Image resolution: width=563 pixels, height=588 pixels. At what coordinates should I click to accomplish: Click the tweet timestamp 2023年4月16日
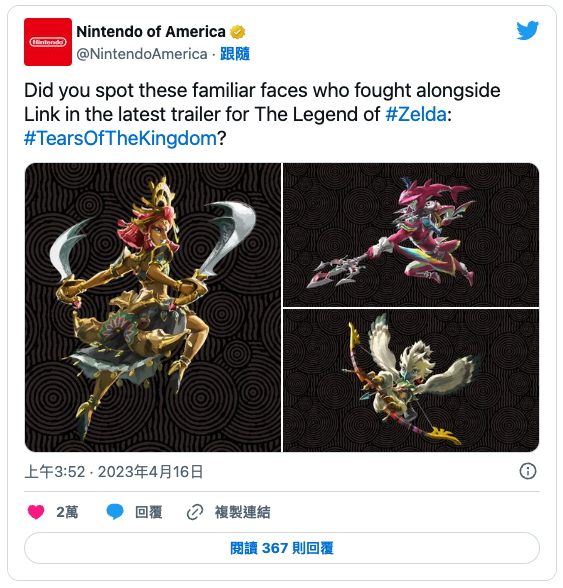150,472
